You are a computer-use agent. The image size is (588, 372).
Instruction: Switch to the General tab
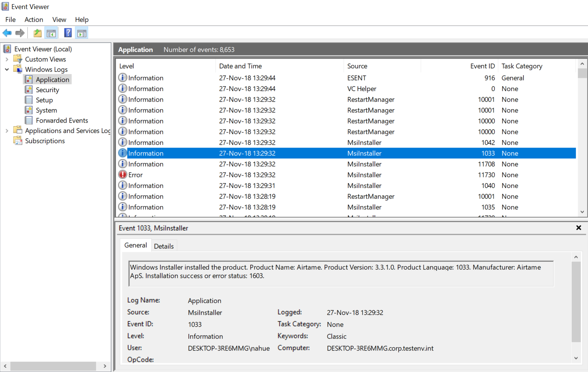pyautogui.click(x=135, y=245)
